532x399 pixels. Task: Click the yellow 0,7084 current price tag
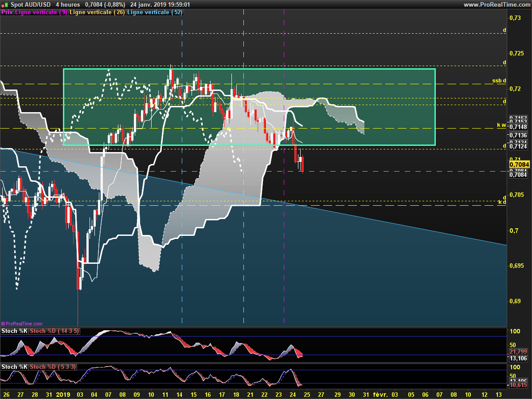click(517, 164)
